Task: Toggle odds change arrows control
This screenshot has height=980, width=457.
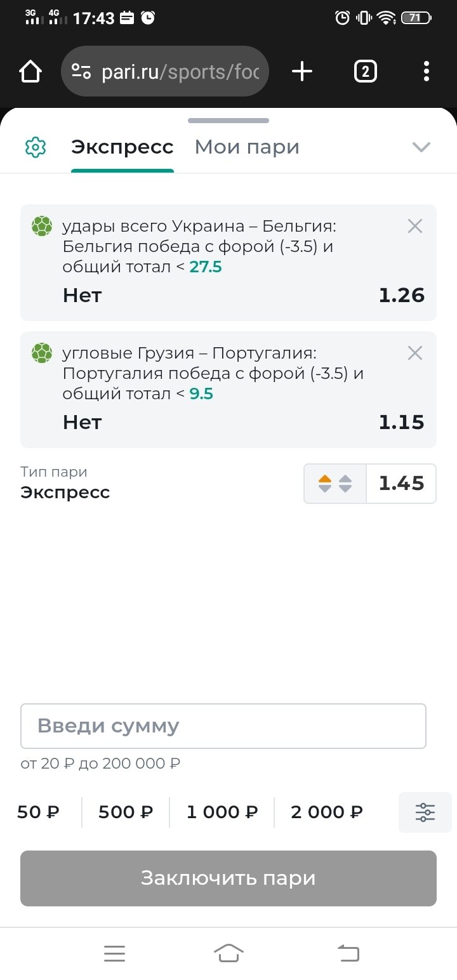Action: [x=335, y=484]
